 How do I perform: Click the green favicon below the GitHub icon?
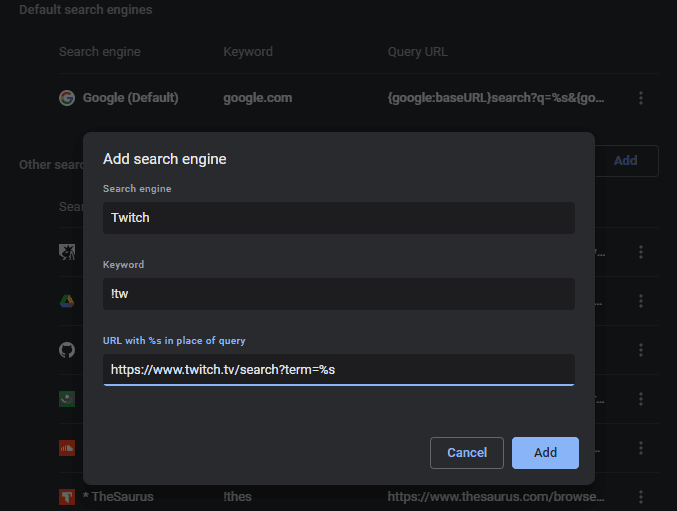pyautogui.click(x=67, y=399)
